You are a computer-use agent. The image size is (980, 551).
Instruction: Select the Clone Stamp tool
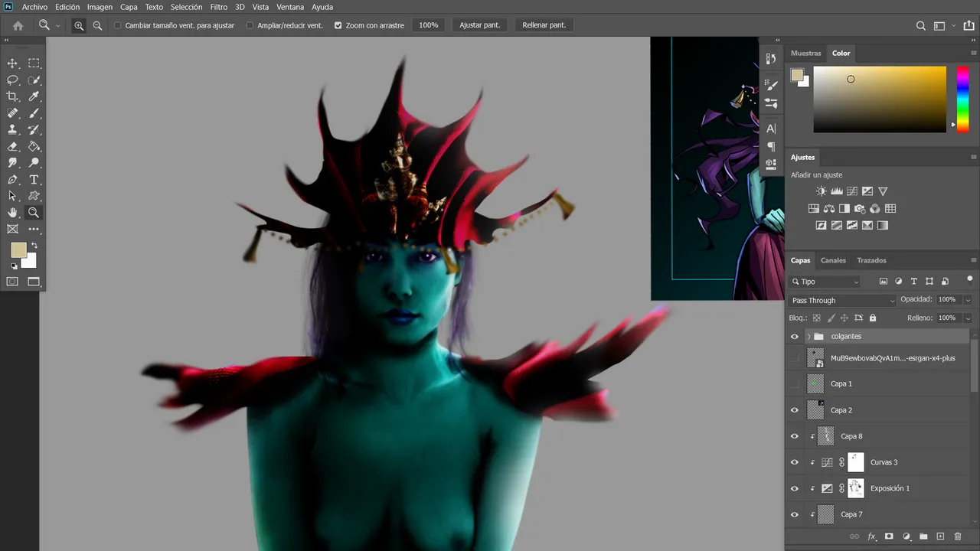point(12,130)
